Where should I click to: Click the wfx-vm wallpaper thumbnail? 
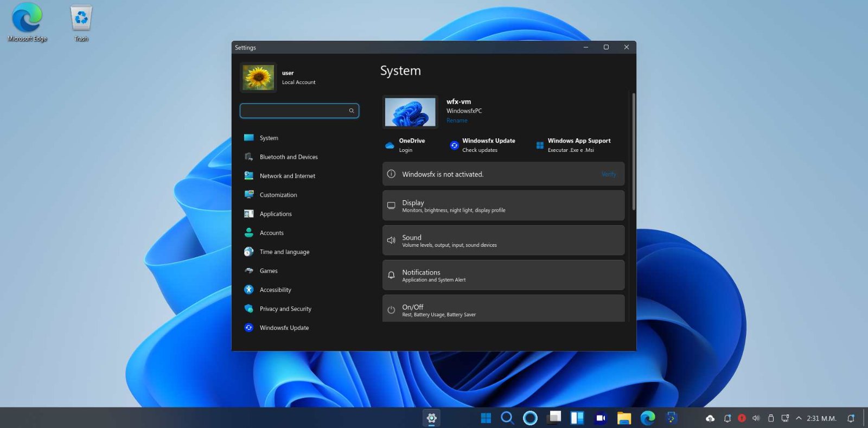pos(410,112)
